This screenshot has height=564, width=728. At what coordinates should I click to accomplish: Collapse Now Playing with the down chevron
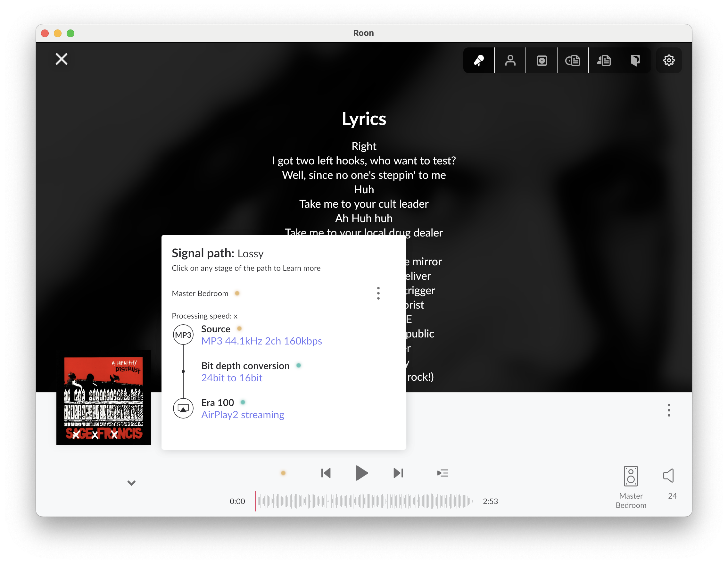click(132, 483)
